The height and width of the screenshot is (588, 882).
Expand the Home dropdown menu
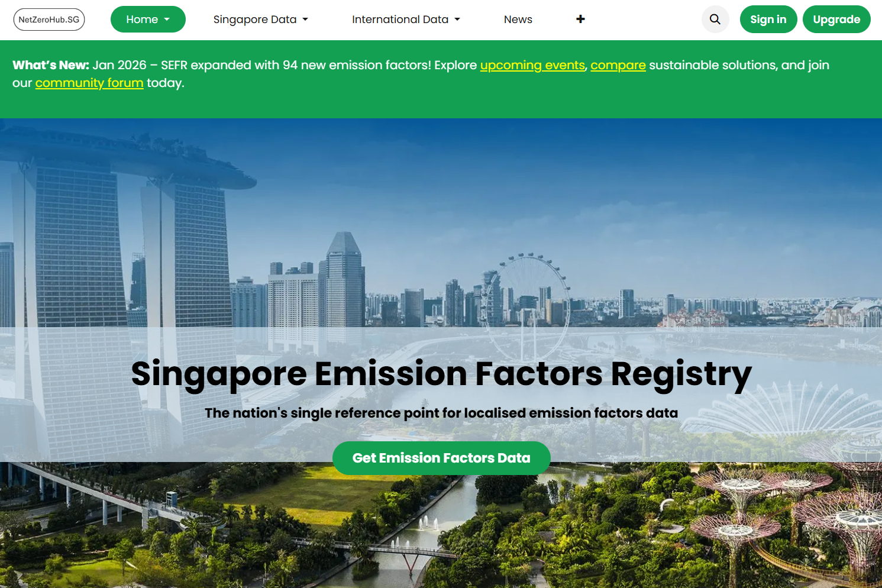click(148, 20)
